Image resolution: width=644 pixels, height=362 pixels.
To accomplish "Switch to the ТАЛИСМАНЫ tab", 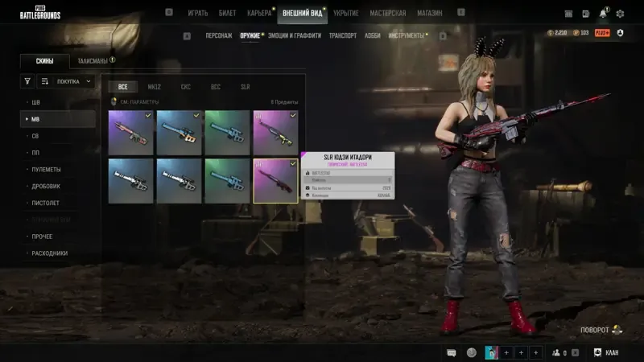I will pos(93,61).
